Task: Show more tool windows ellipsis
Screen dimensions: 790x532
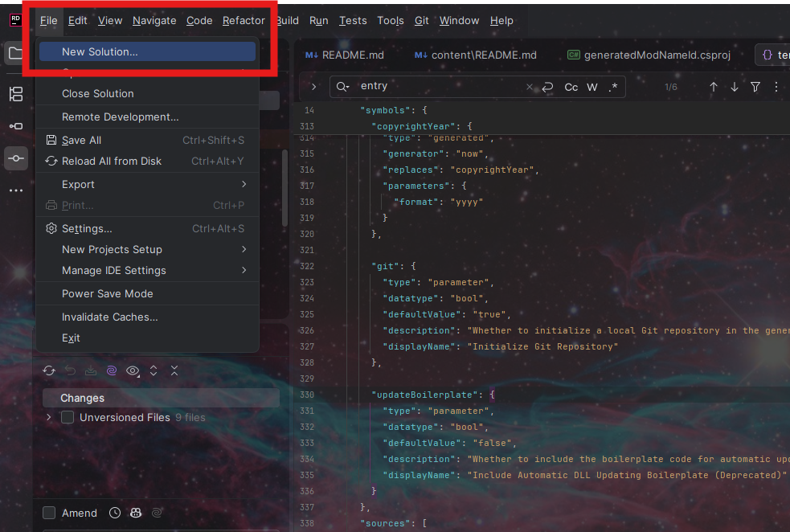Action: tap(16, 190)
